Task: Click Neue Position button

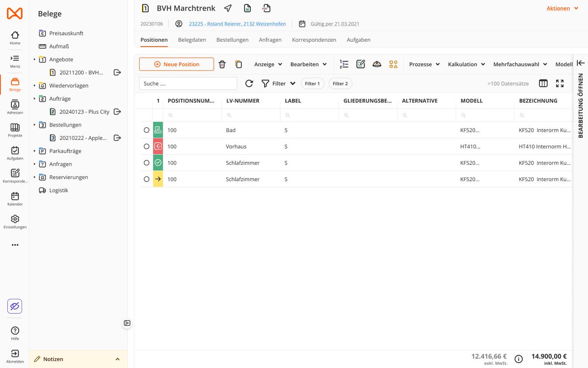Action: tap(176, 64)
